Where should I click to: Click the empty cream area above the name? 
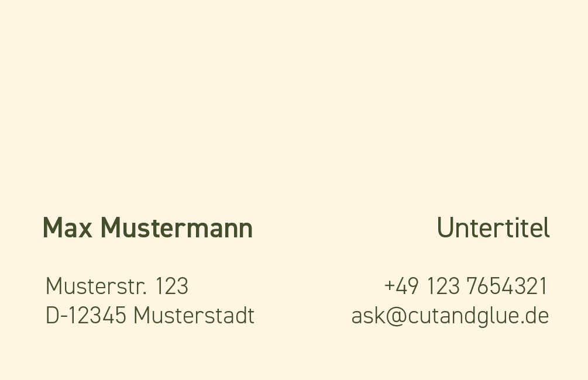click(294, 105)
